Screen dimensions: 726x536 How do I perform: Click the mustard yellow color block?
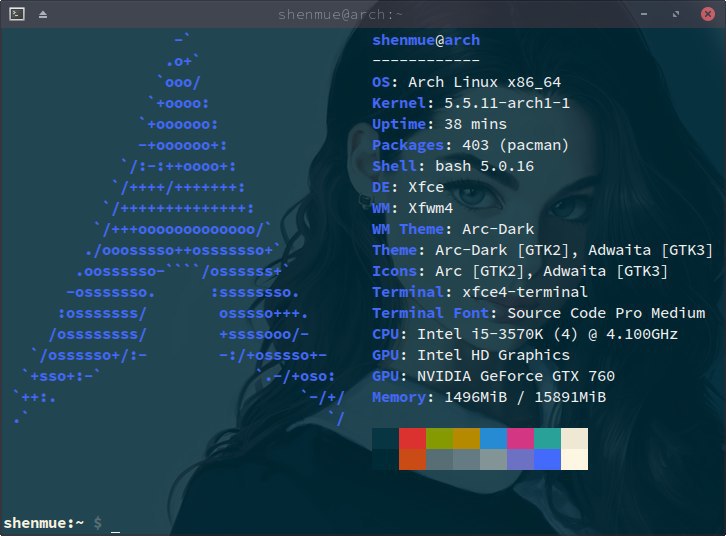click(466, 438)
